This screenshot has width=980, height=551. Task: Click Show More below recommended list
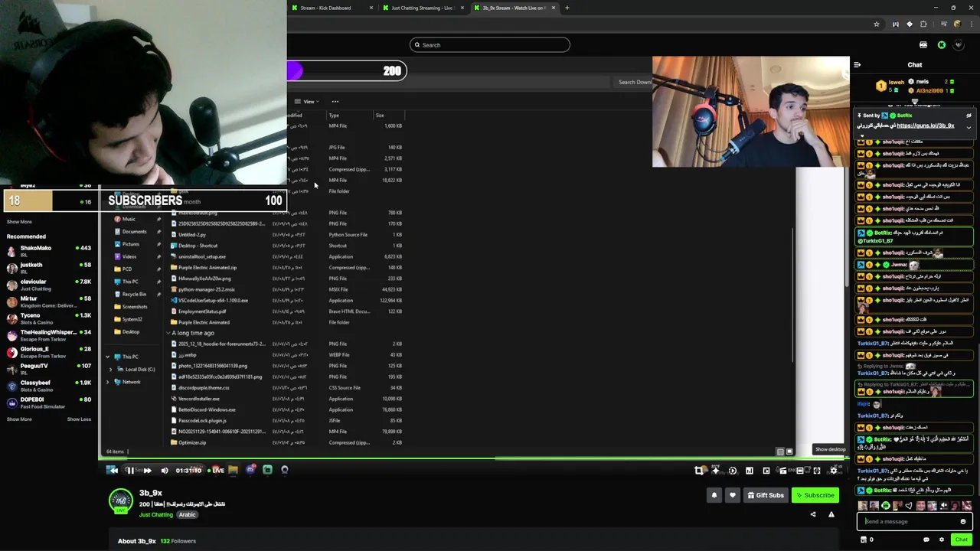(x=19, y=419)
